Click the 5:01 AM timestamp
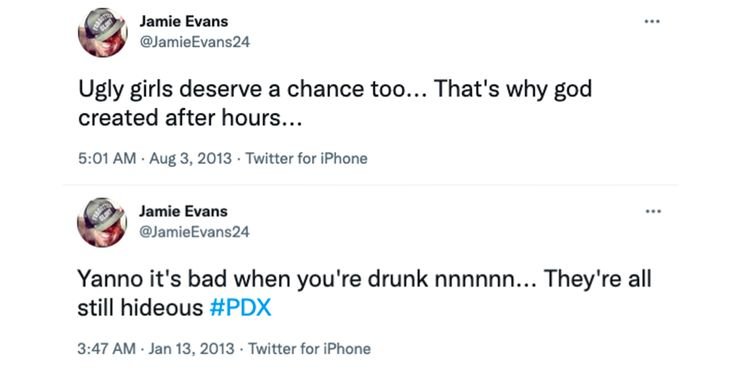Viewport: 740px width, 370px height. 107,159
